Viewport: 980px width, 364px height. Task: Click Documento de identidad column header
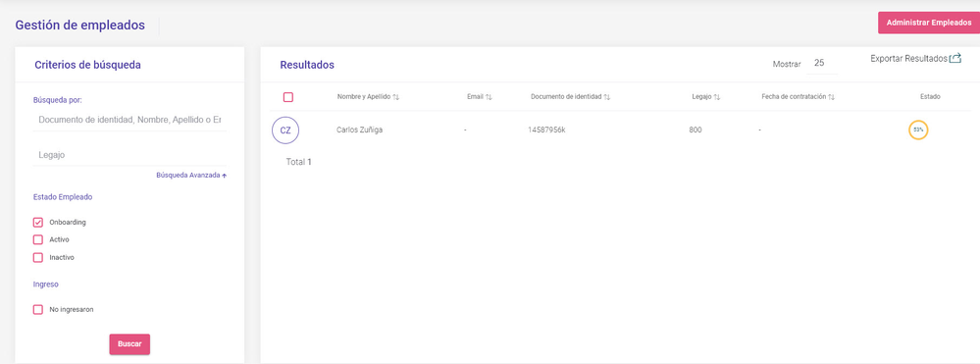coord(566,97)
